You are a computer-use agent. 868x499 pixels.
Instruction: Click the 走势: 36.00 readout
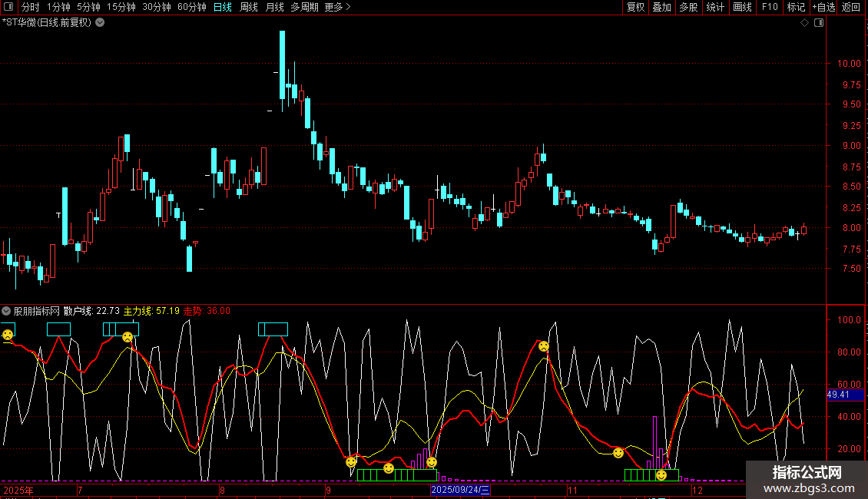pyautogui.click(x=207, y=311)
